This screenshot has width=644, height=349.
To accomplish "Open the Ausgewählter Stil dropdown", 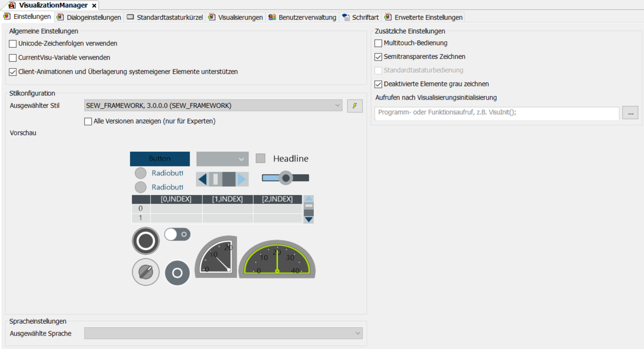I will point(213,106).
